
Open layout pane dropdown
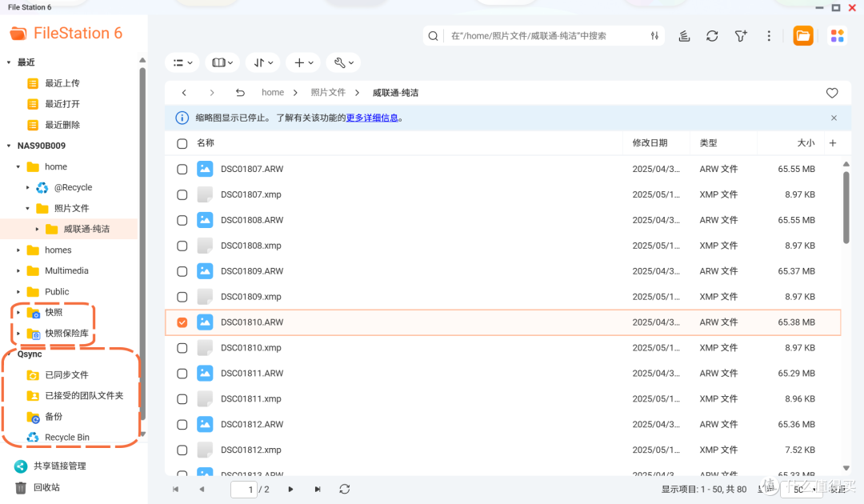pos(222,62)
